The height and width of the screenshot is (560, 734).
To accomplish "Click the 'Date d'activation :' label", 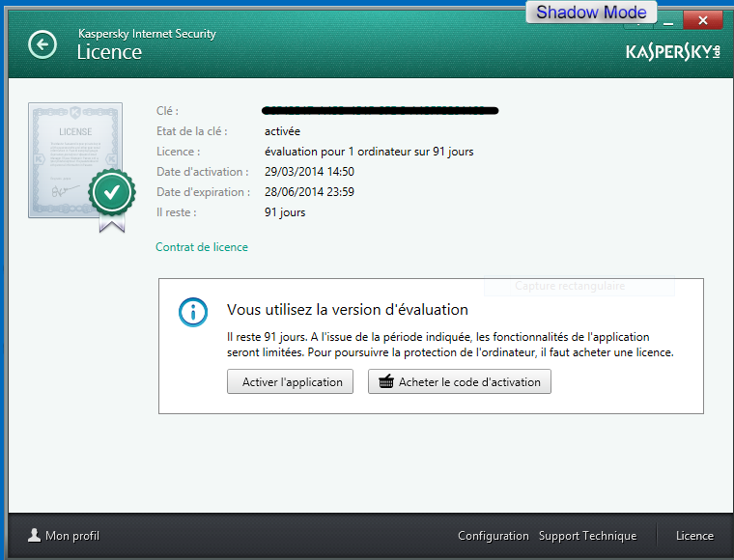I will (202, 172).
